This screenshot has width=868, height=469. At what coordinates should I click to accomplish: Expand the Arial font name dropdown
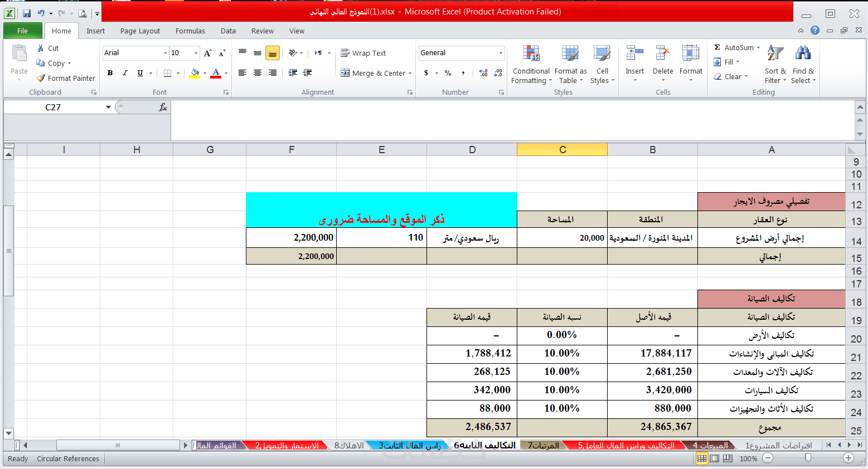coord(165,53)
